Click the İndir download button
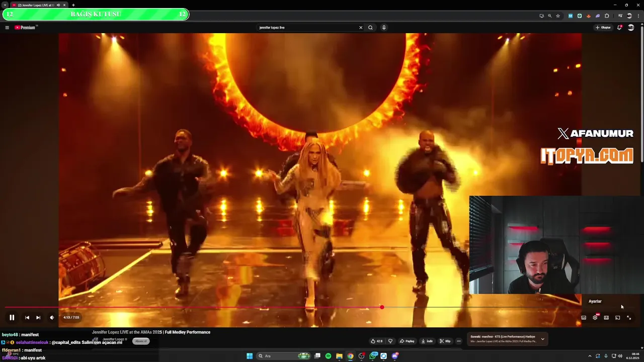 click(x=427, y=341)
